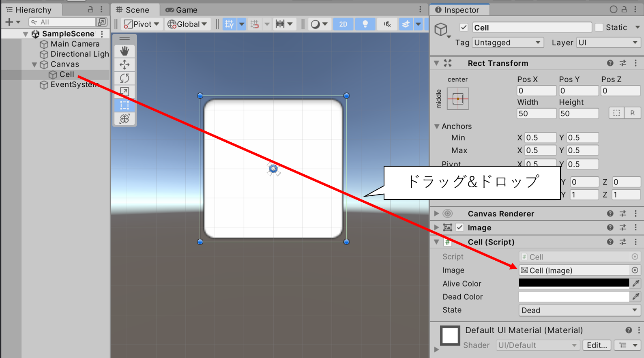644x358 pixels.
Task: Select the Transform tool
Action: pos(125,119)
